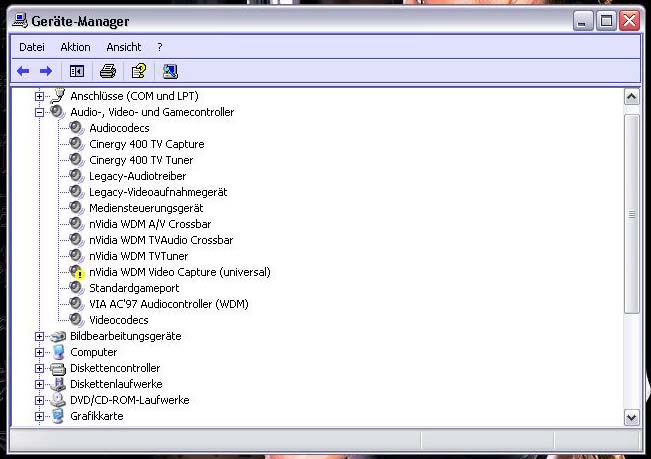Click the Computer category icon
651x459 pixels.
click(59, 352)
